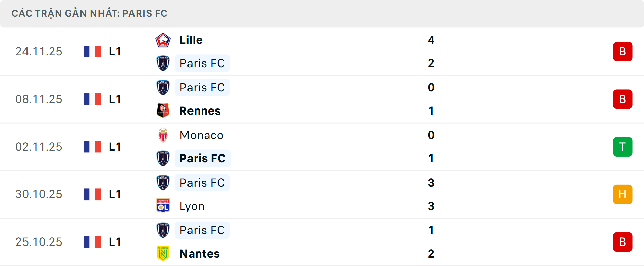Click red B badge for Lille match
The width and height of the screenshot is (644, 266).
pos(623,52)
